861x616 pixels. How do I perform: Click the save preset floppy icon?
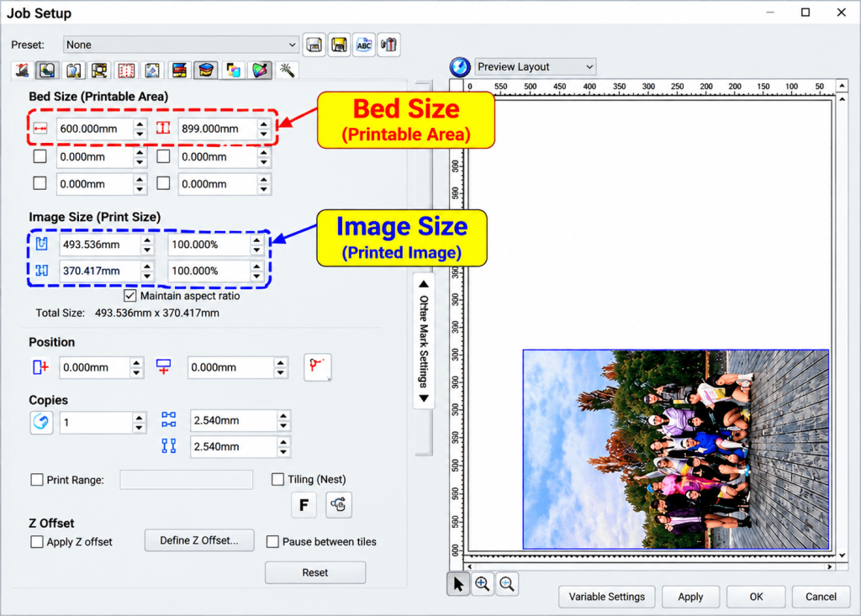pos(314,45)
